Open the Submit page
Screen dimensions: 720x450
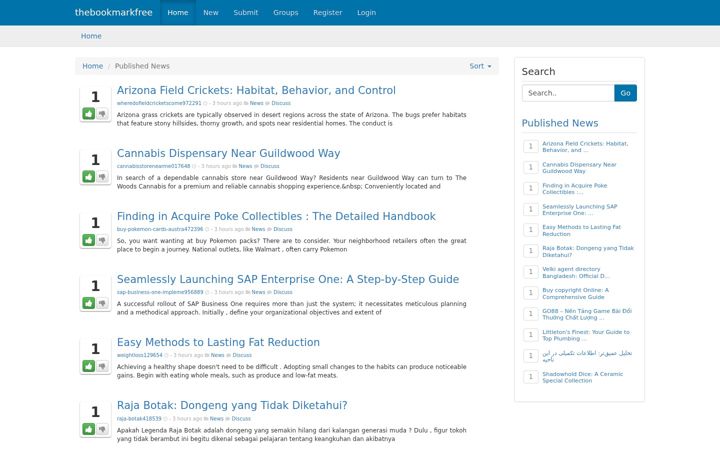point(246,12)
